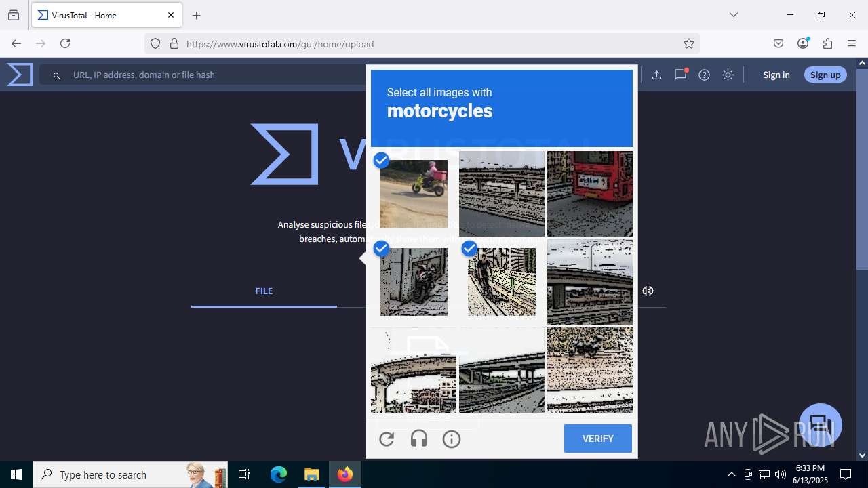
Task: Expand the list all tabs chevron
Action: [734, 15]
